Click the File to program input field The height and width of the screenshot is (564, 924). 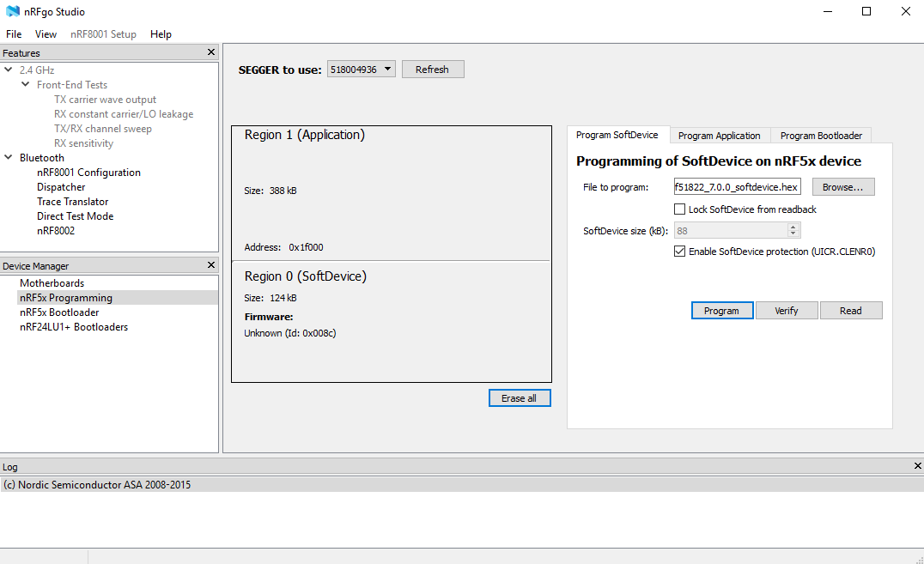tap(737, 187)
